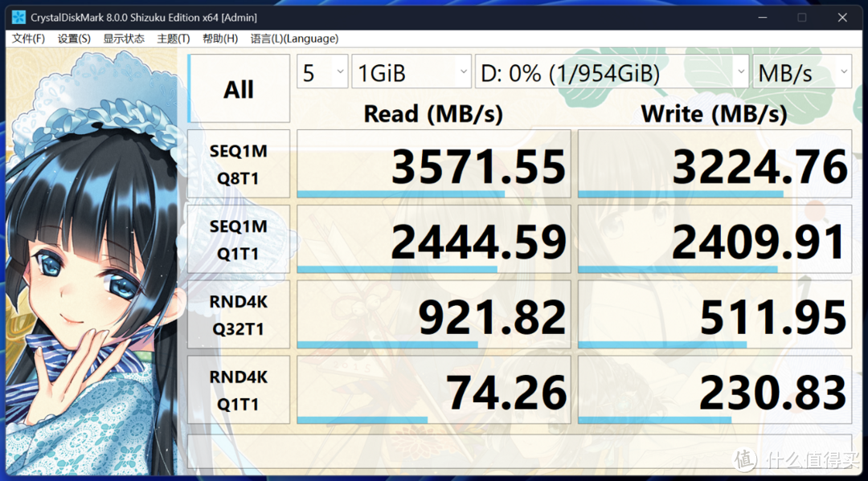
Task: Open the 帮助(H) menu
Action: [219, 39]
